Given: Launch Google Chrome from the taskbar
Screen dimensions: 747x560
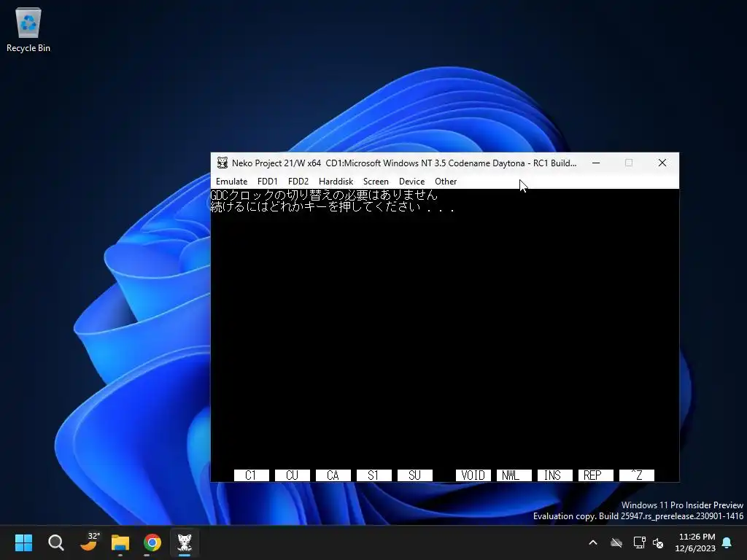Looking at the screenshot, I should 152,542.
